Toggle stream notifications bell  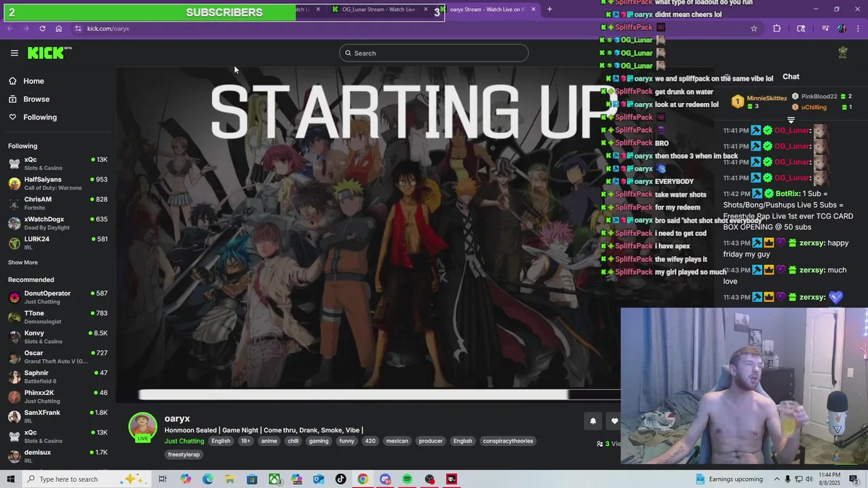point(593,421)
